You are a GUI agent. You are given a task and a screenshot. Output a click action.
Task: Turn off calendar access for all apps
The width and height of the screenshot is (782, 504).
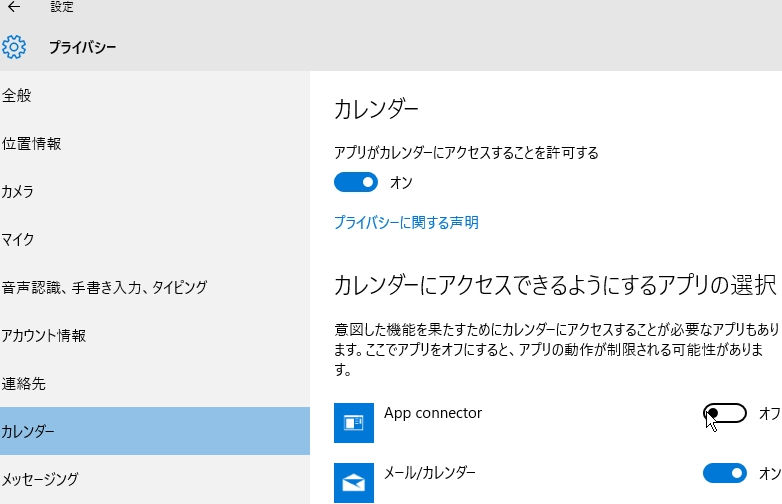[355, 183]
